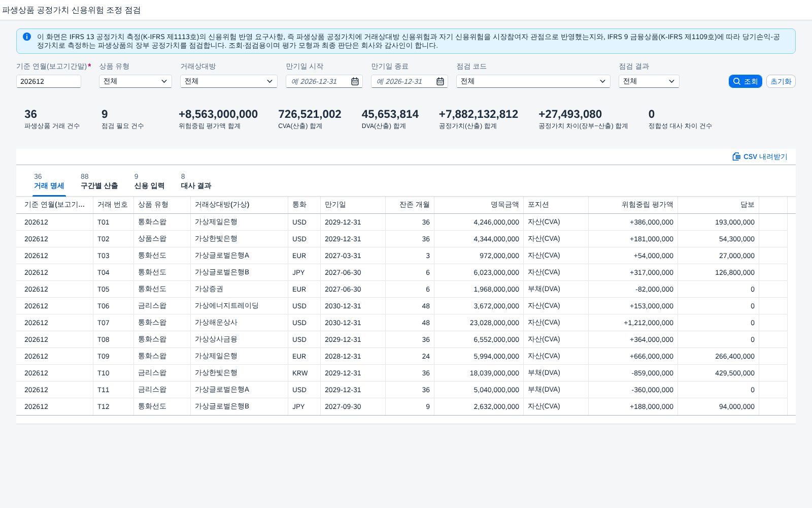Click trade number T07
812x508 pixels.
pyautogui.click(x=104, y=323)
